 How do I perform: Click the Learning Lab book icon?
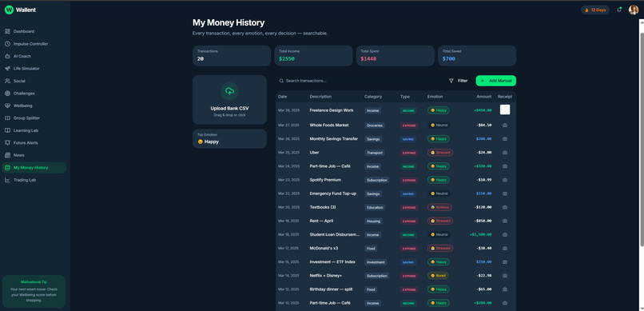(x=7, y=130)
